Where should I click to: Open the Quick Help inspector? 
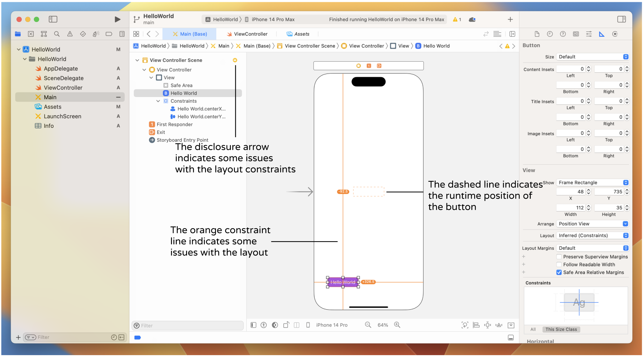tap(563, 34)
